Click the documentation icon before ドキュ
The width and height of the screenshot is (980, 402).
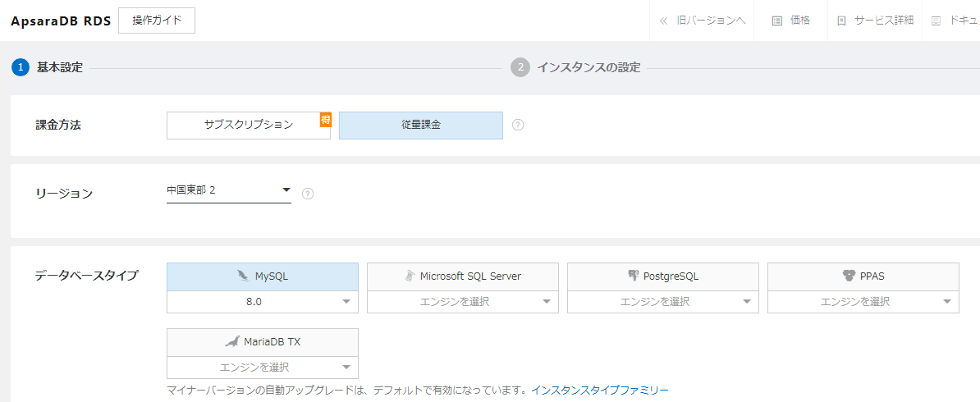(936, 21)
